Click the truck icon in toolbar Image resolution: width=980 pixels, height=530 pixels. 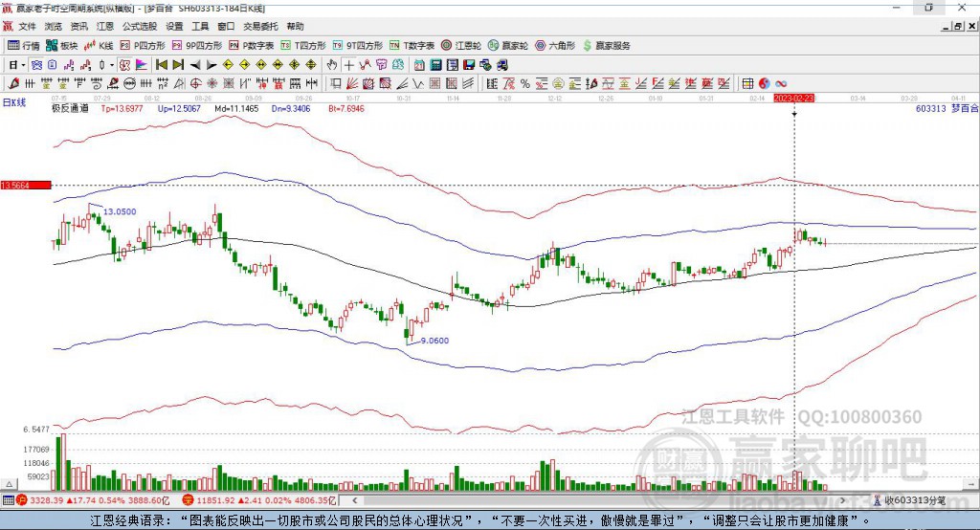501,65
